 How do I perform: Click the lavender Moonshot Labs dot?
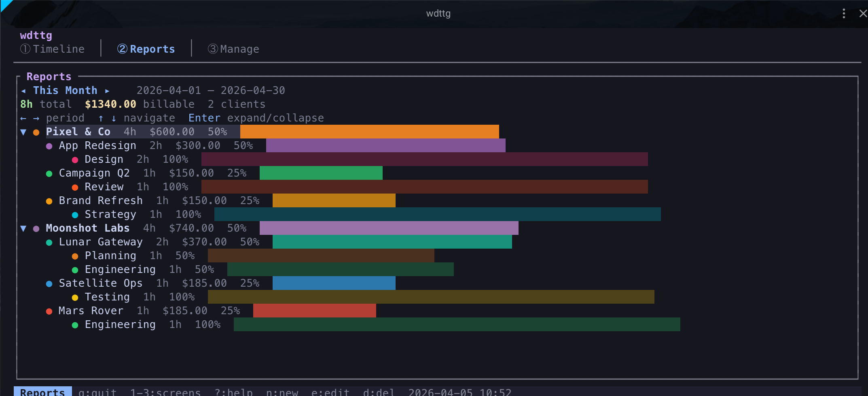36,229
